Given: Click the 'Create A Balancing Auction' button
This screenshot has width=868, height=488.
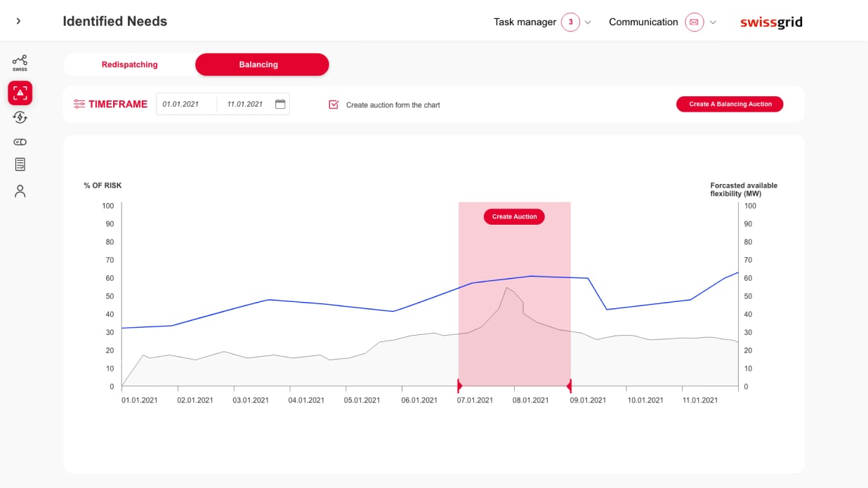Looking at the screenshot, I should [730, 104].
